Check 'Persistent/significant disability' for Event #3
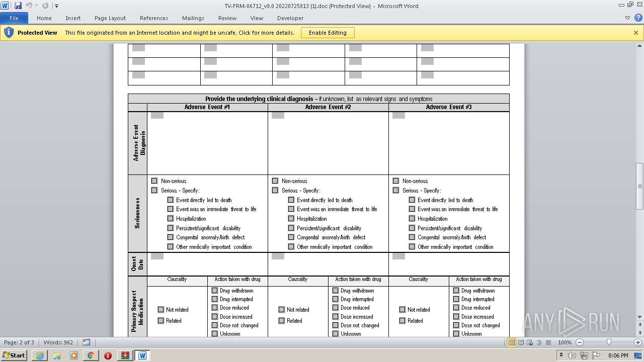This screenshot has width=644, height=362. 412,228
